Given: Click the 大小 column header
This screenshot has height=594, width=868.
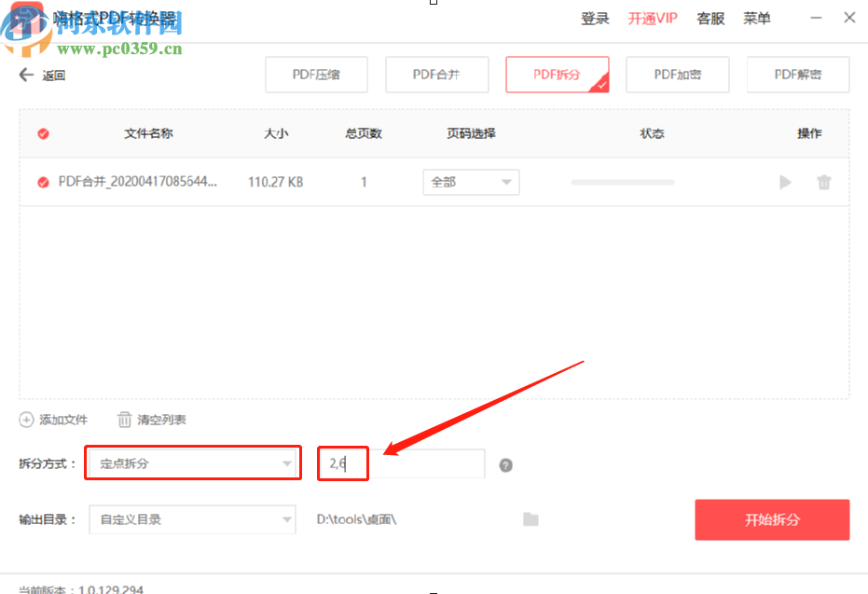Looking at the screenshot, I should 276,133.
